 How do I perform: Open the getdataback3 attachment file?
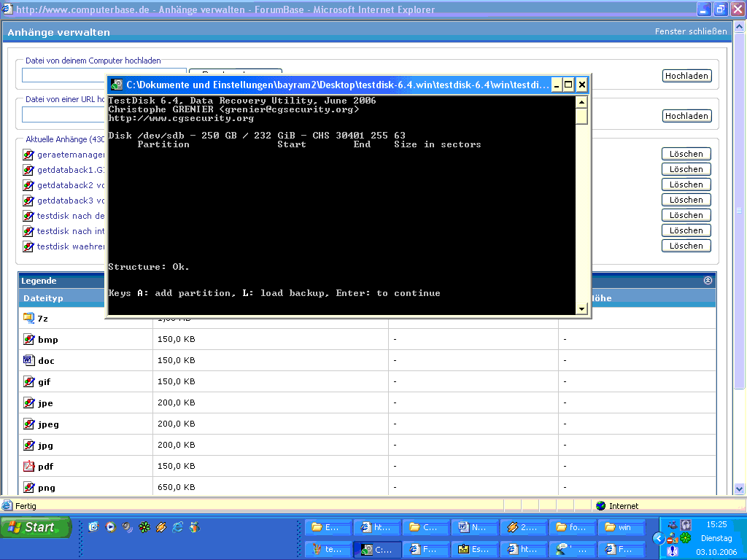coord(71,201)
